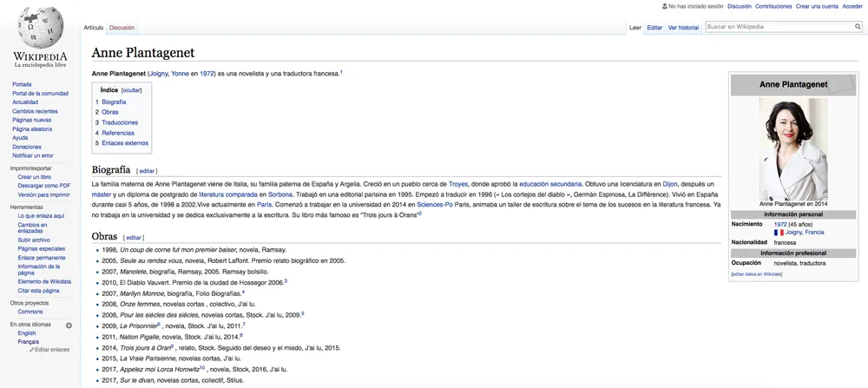Open the Dijon link

[671, 184]
